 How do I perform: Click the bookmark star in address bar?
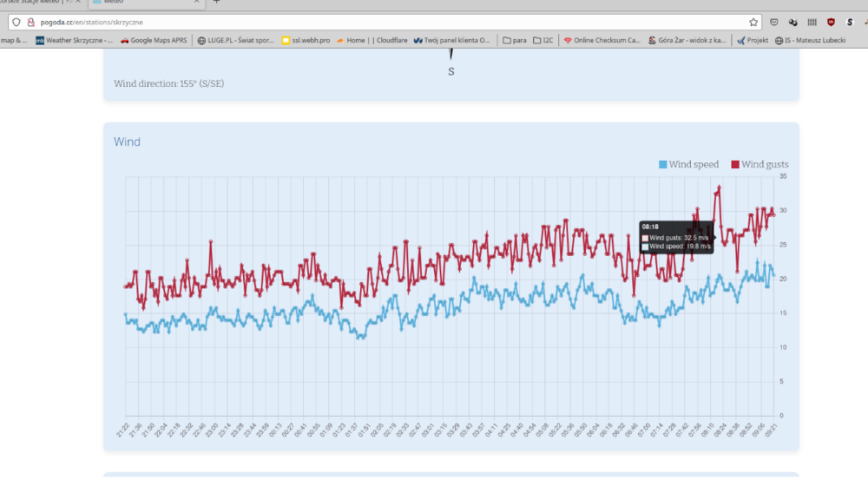point(753,23)
